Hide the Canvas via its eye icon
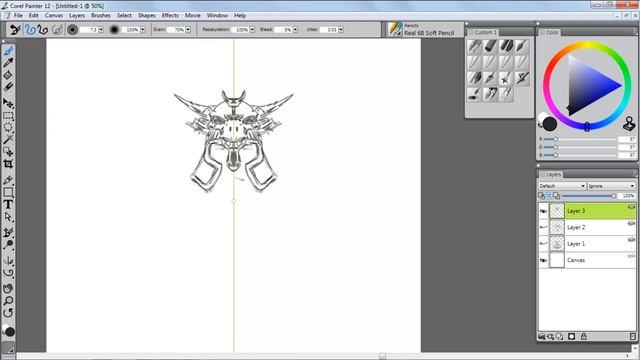Image resolution: width=640 pixels, height=360 pixels. click(x=543, y=260)
